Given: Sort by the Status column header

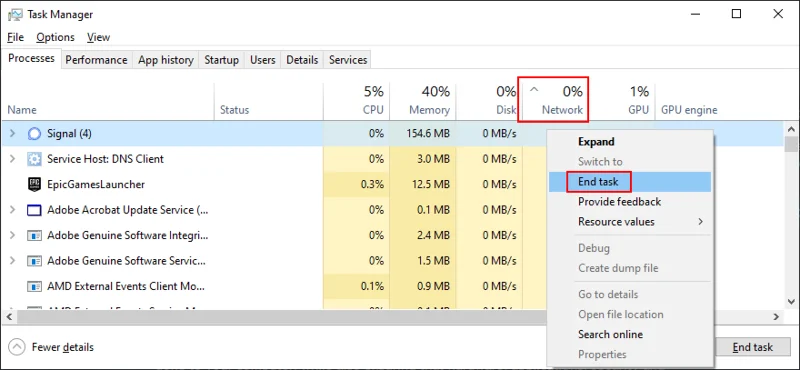Looking at the screenshot, I should pos(234,110).
